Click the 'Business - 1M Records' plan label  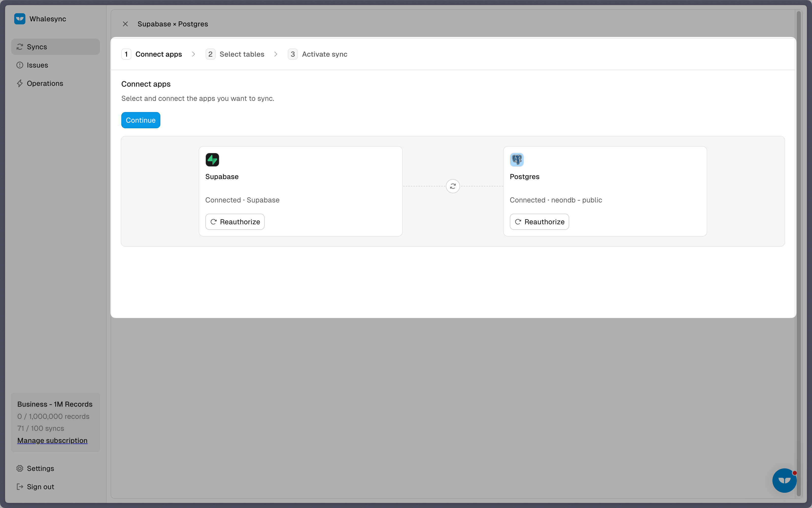[x=55, y=404]
